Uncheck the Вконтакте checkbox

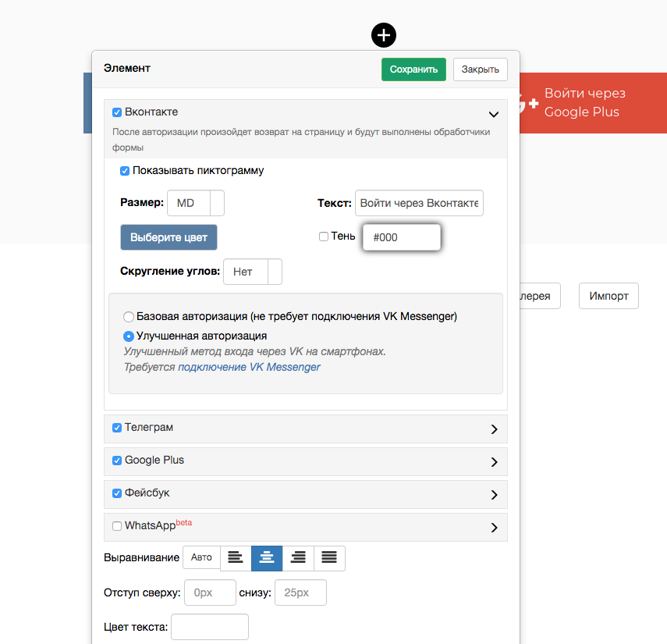click(x=117, y=112)
